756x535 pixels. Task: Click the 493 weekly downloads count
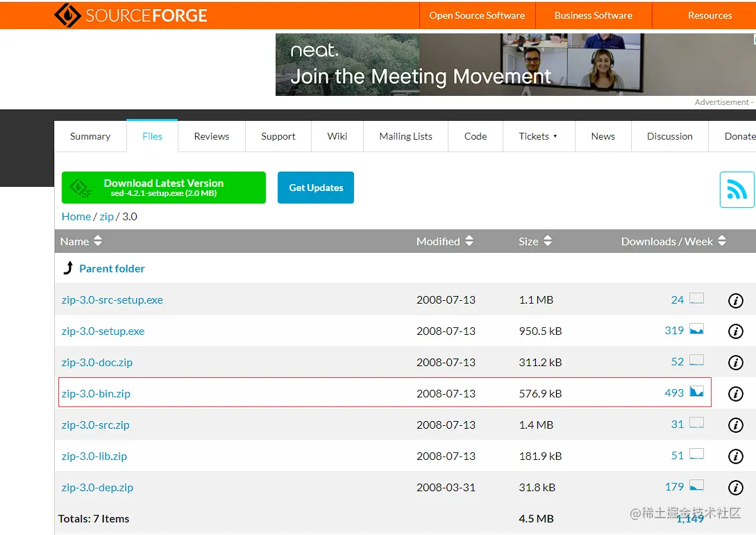(674, 393)
